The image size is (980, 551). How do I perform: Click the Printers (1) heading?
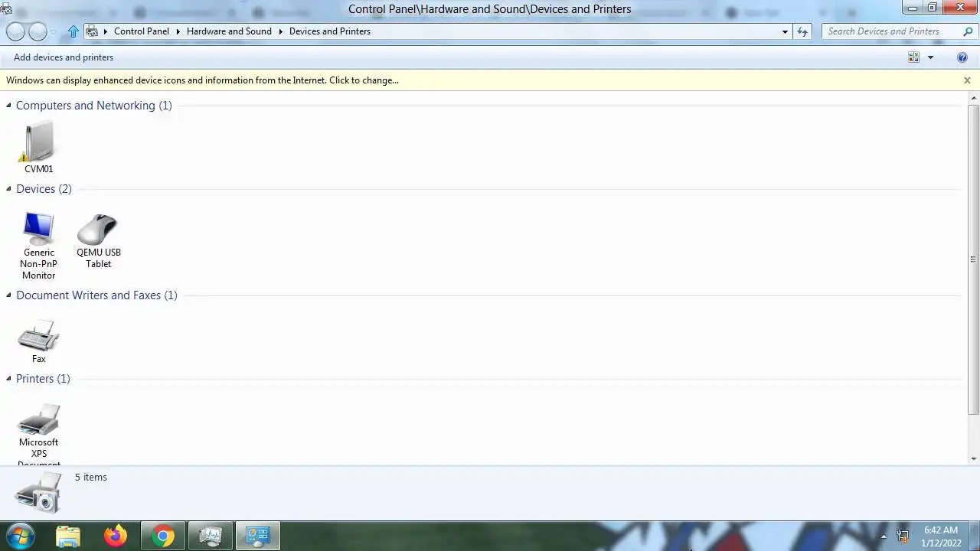[43, 379]
